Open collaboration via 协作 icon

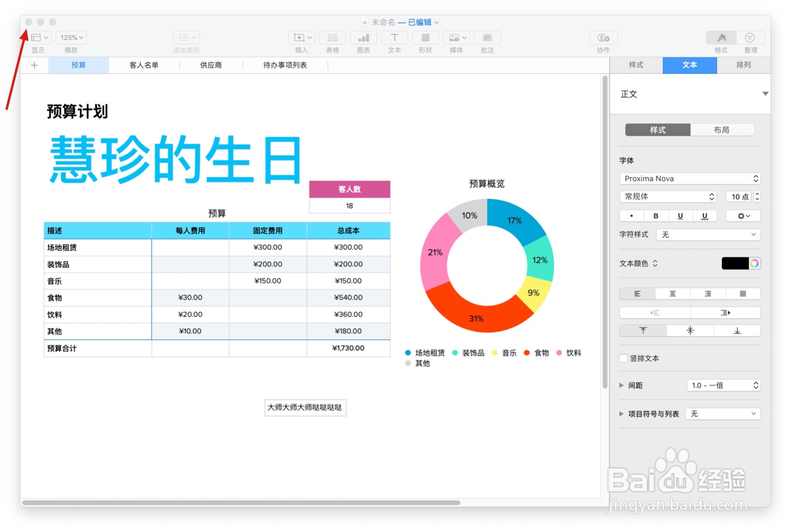click(603, 37)
